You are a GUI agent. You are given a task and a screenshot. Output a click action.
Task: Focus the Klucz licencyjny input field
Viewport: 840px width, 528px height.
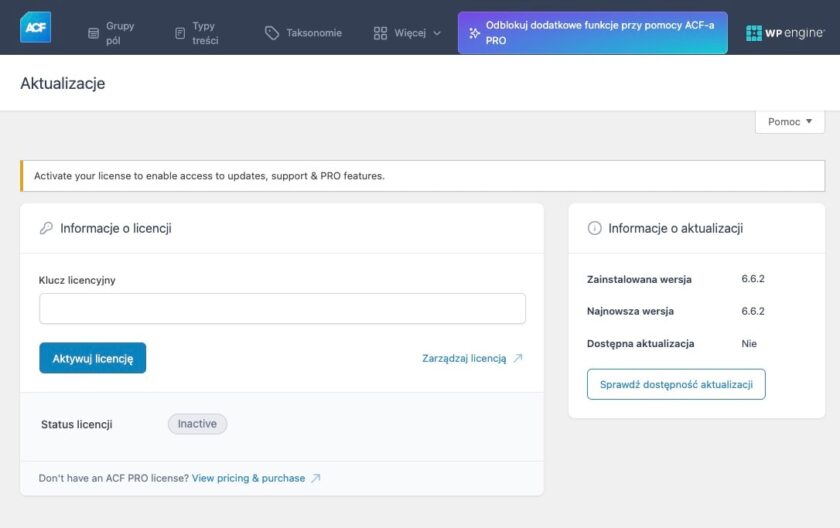(x=282, y=309)
